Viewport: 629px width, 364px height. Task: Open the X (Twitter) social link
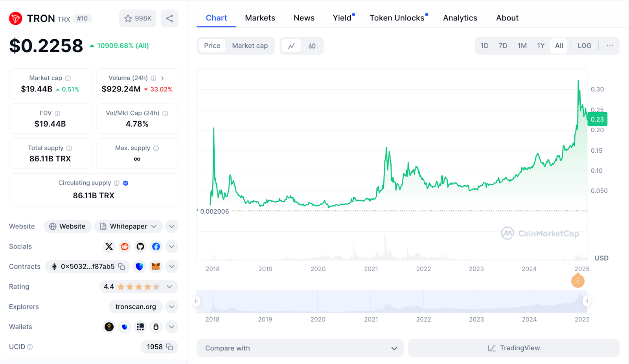tap(109, 247)
